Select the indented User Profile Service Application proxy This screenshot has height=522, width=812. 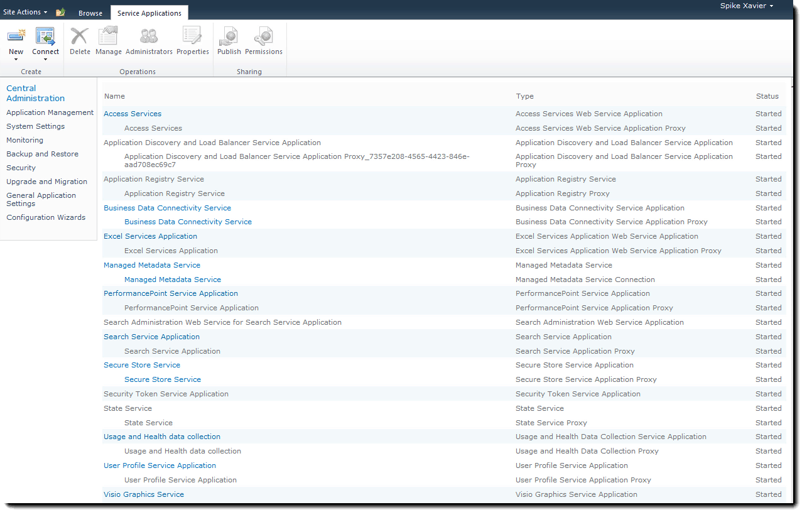[x=443, y=480]
